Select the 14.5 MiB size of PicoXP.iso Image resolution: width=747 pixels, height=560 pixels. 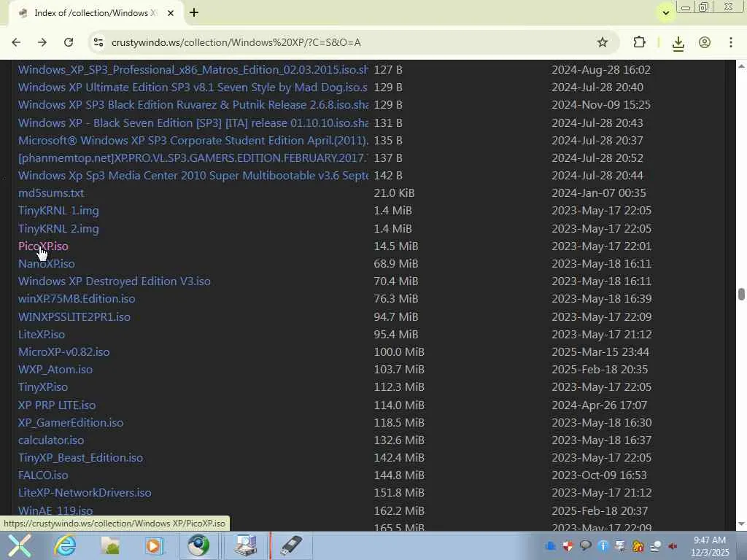(396, 246)
